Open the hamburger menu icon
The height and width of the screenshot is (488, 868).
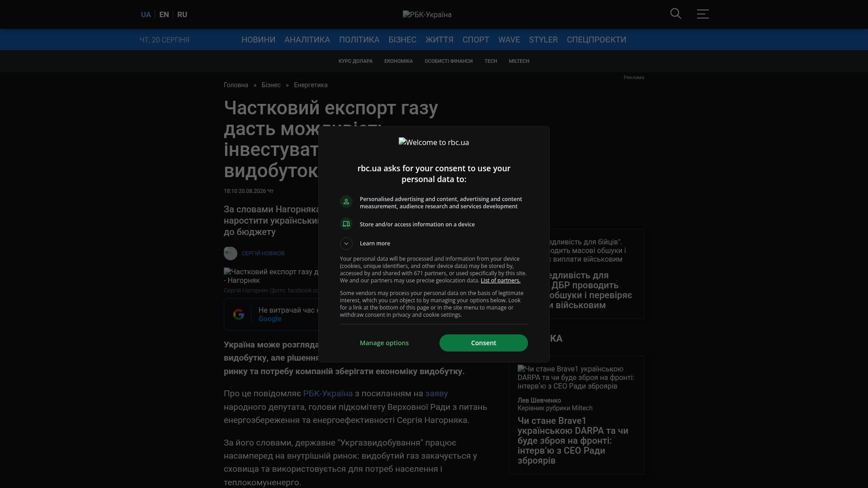click(x=703, y=14)
